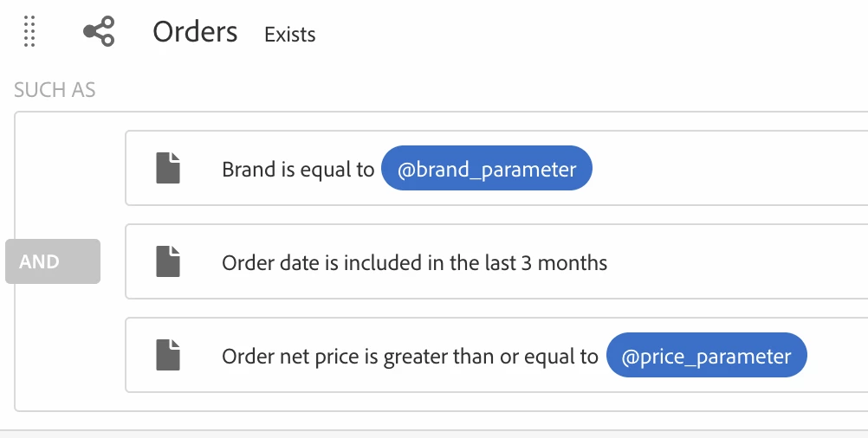
Task: Click empty area right of Order date text
Action: click(736, 262)
